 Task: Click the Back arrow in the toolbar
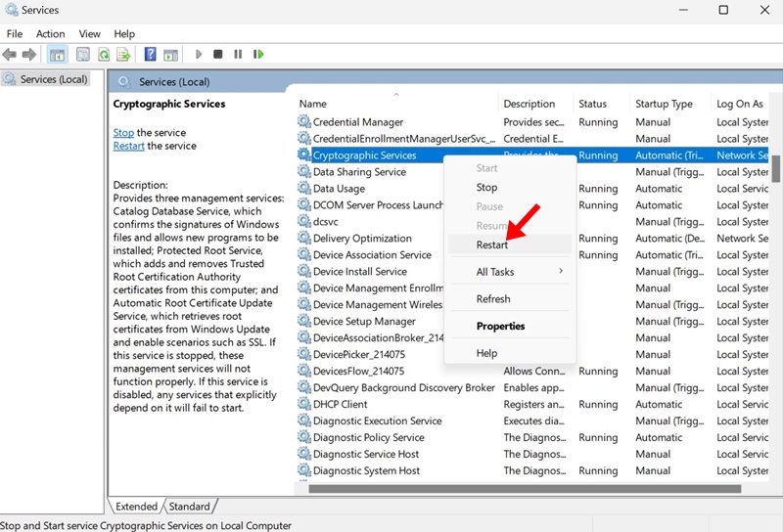(10, 55)
